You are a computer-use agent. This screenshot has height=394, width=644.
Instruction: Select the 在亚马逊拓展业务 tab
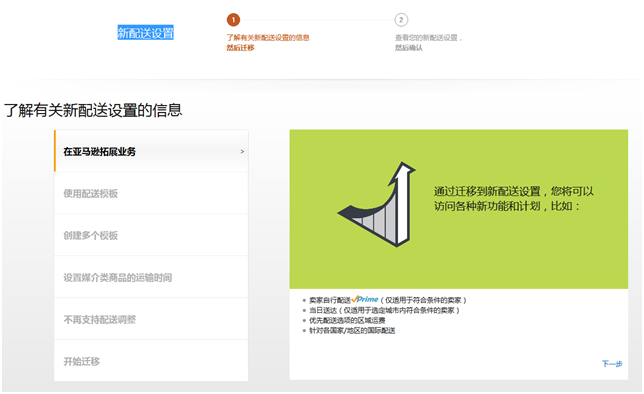click(151, 151)
